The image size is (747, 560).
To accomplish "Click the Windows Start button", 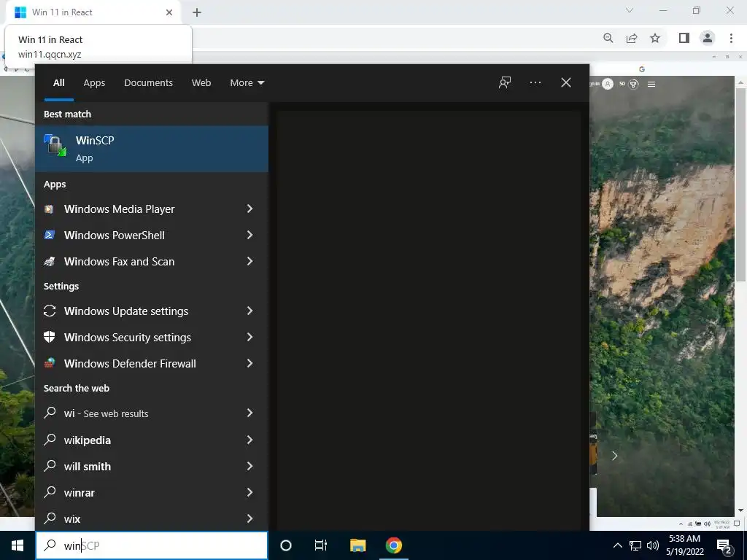I will click(x=18, y=545).
